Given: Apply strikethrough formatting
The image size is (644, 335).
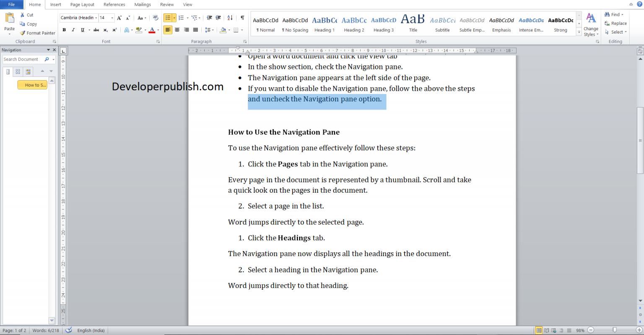Looking at the screenshot, I should point(96,30).
